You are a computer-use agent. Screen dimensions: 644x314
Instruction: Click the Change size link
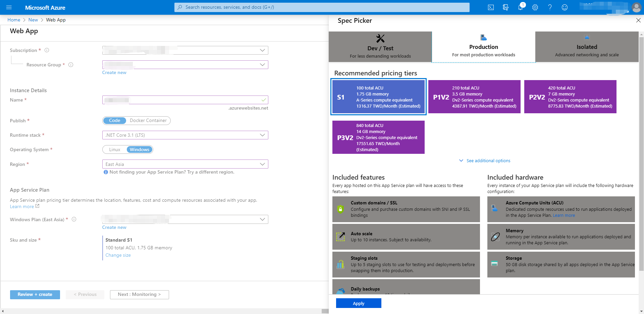[118, 255]
